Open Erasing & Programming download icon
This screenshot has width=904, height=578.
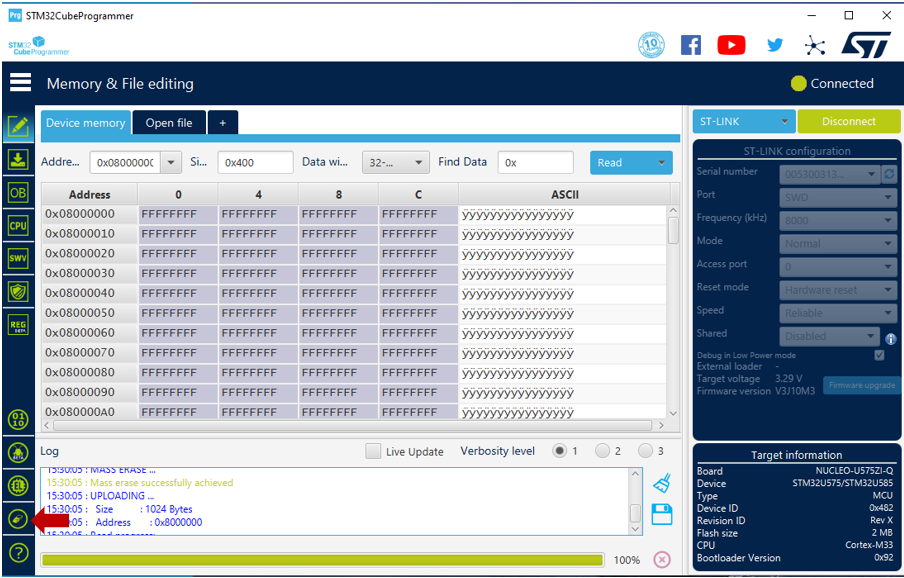(18, 159)
